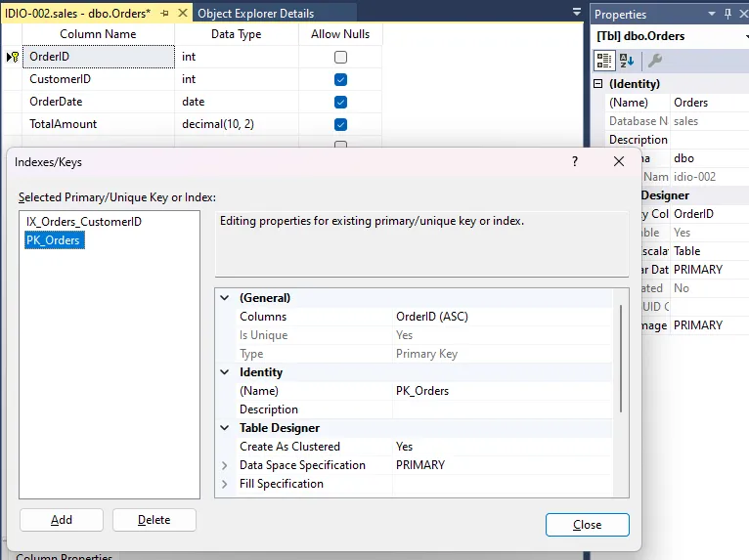Click the auto-hide pin in Properties panel
Image resolution: width=749 pixels, height=560 pixels.
click(x=727, y=14)
